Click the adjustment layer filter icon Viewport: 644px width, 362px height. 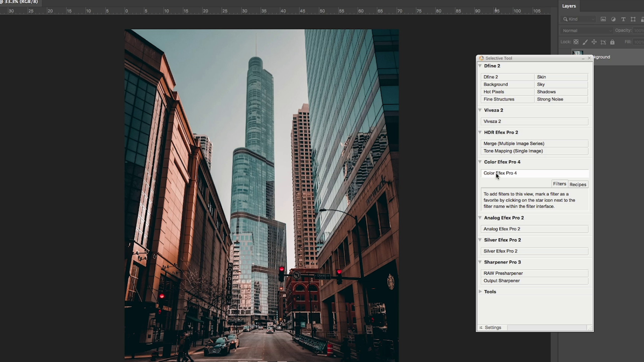pyautogui.click(x=613, y=19)
